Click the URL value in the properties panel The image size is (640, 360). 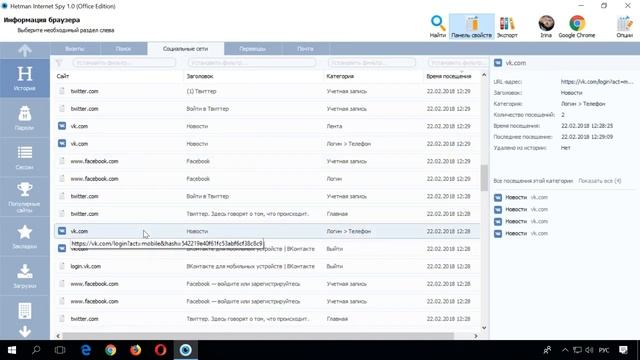[x=597, y=82]
